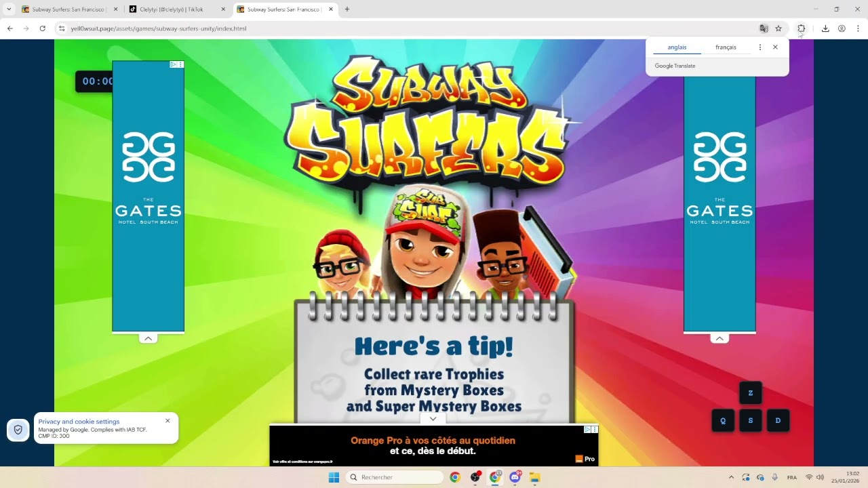The width and height of the screenshot is (868, 488).
Task: Open Discord from the taskbar
Action: 515,477
